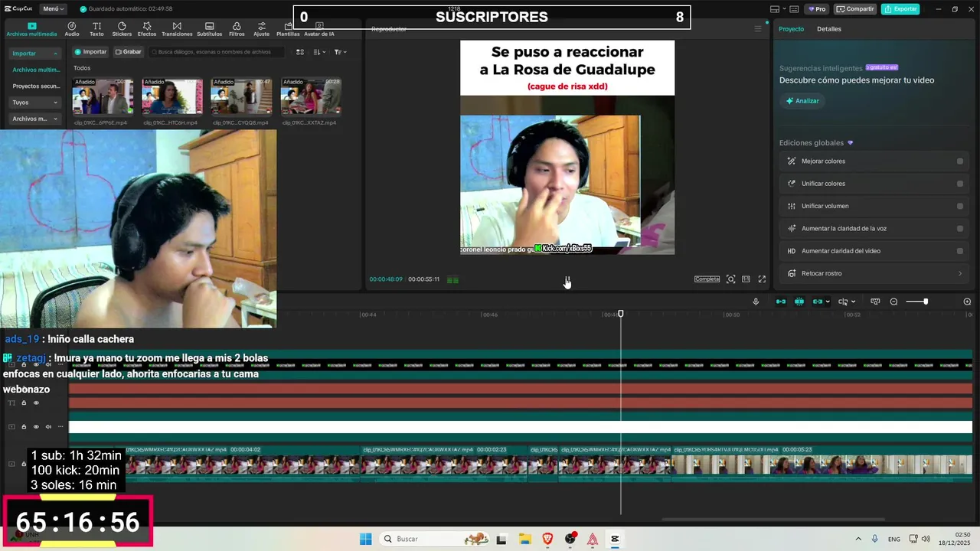Open the Plantillas tab
This screenshot has width=980, height=551.
[x=288, y=29]
